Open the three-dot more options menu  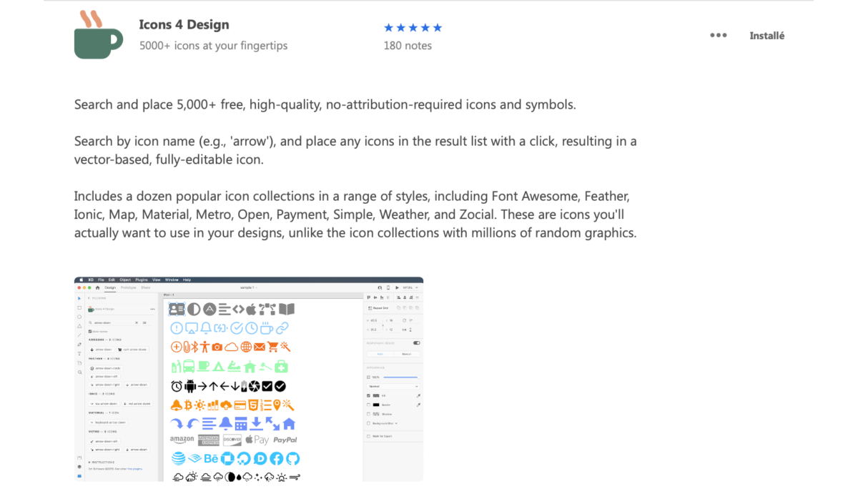point(719,35)
